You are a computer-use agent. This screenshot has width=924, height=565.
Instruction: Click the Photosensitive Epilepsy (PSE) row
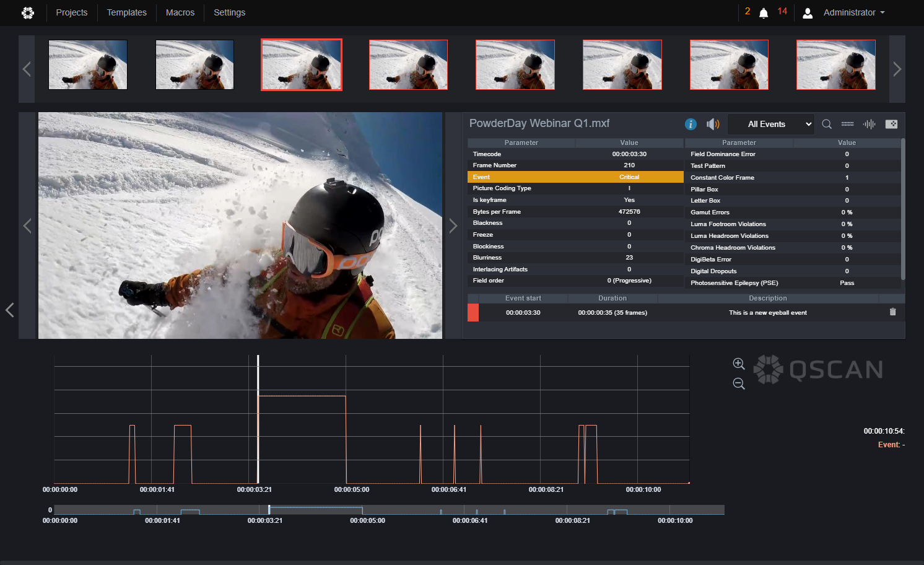click(793, 283)
